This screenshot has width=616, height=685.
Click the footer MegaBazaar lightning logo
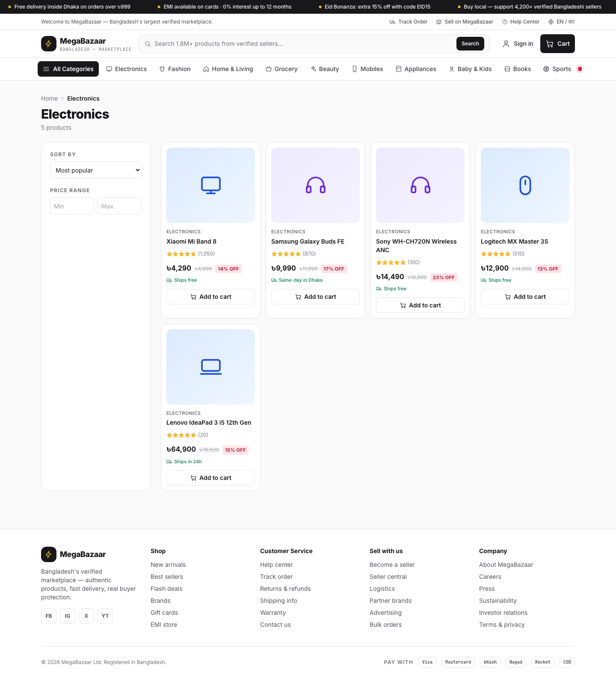click(49, 554)
